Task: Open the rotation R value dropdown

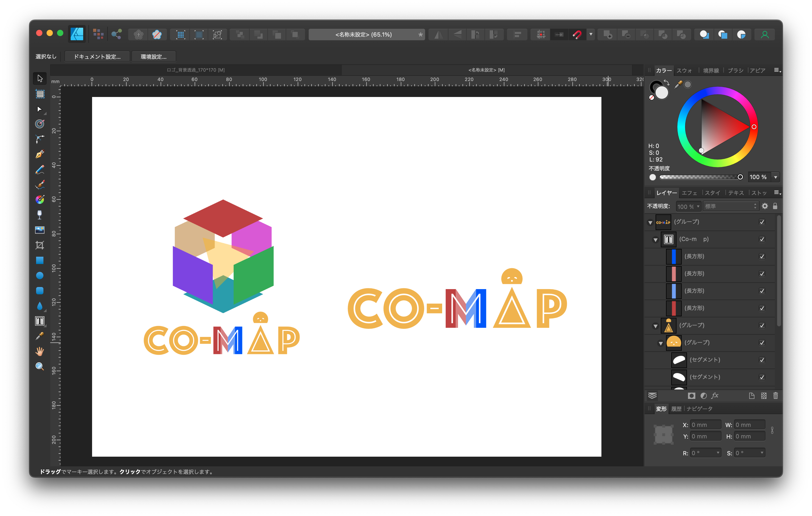Action: pos(718,453)
